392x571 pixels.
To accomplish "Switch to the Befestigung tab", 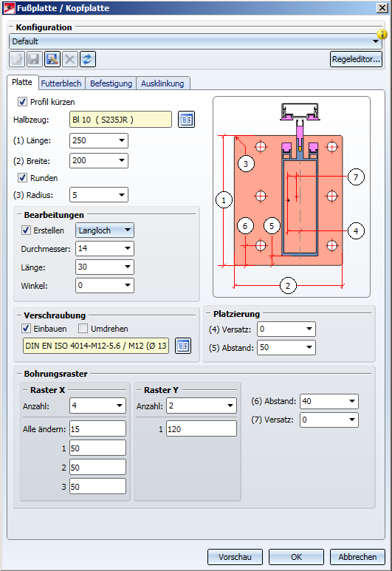I will point(111,83).
